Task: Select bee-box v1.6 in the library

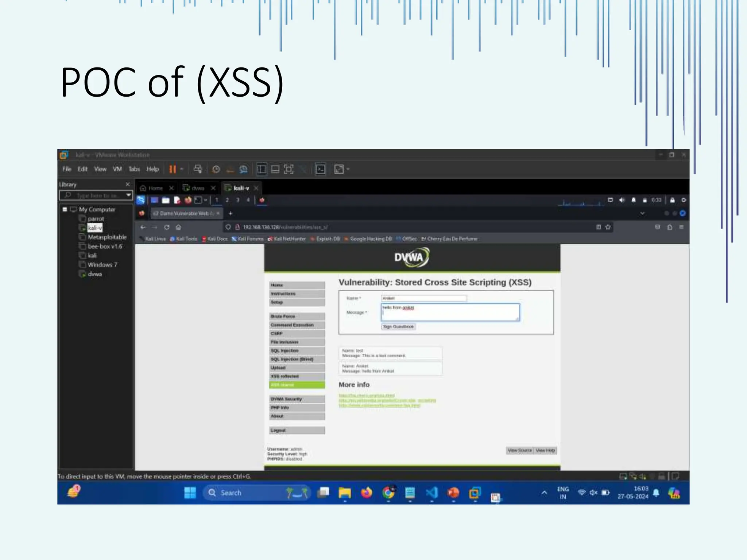Action: (105, 246)
